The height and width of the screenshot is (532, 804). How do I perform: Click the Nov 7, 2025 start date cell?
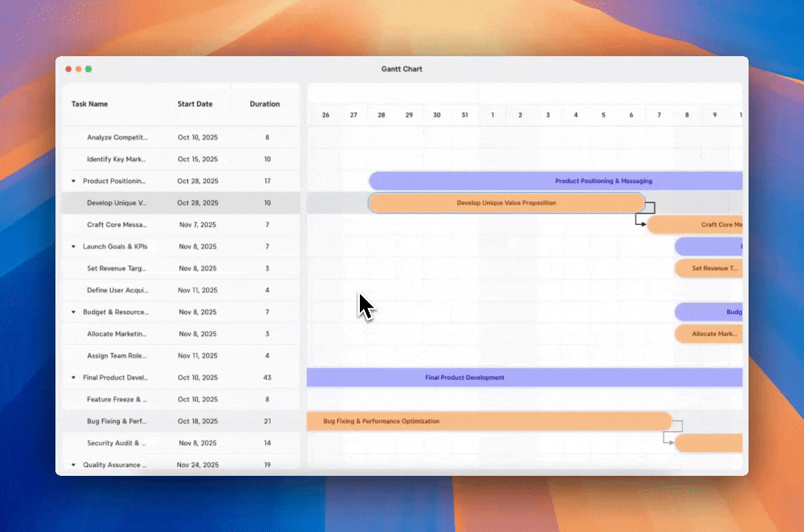click(x=198, y=225)
